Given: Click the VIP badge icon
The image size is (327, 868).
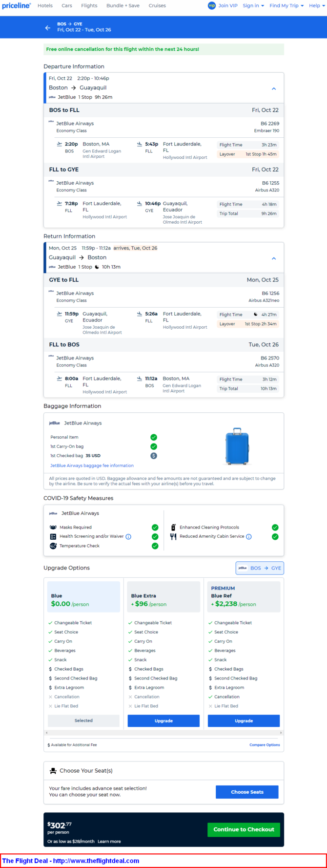Looking at the screenshot, I should pyautogui.click(x=212, y=6).
